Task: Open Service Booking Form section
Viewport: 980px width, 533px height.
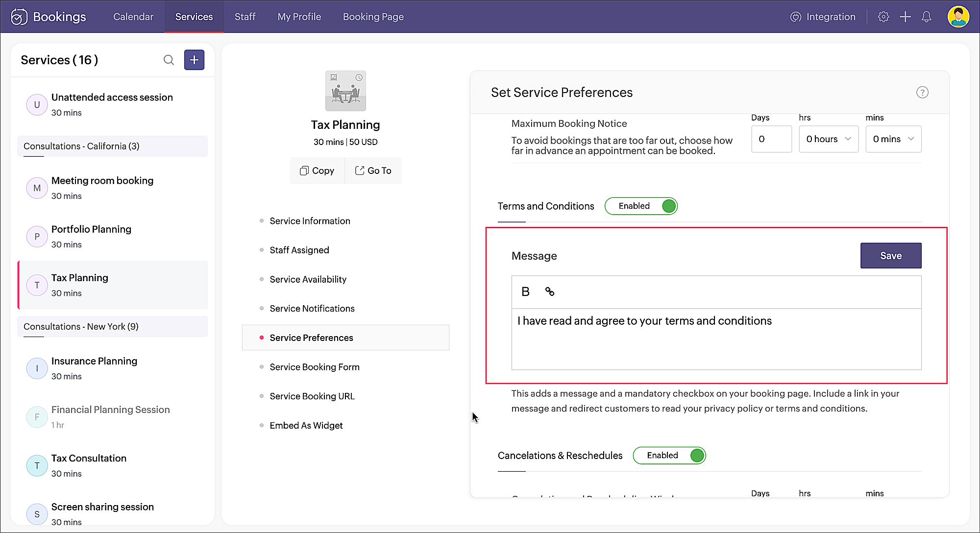Action: click(x=315, y=367)
